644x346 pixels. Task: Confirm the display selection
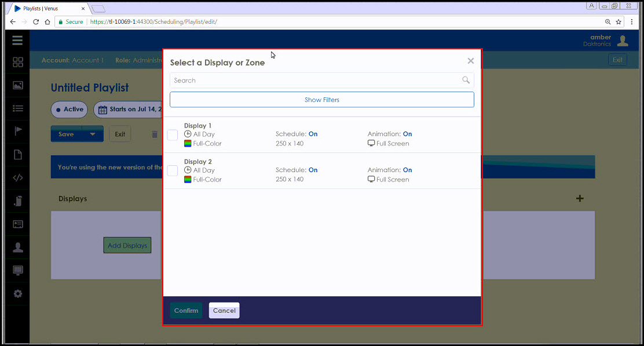tap(186, 310)
